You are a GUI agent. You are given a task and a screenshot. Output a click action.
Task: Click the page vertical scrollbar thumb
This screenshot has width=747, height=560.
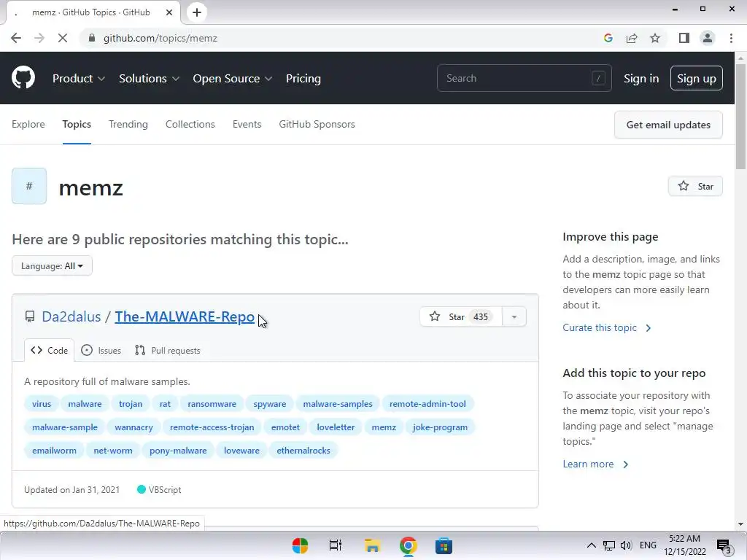(x=740, y=117)
